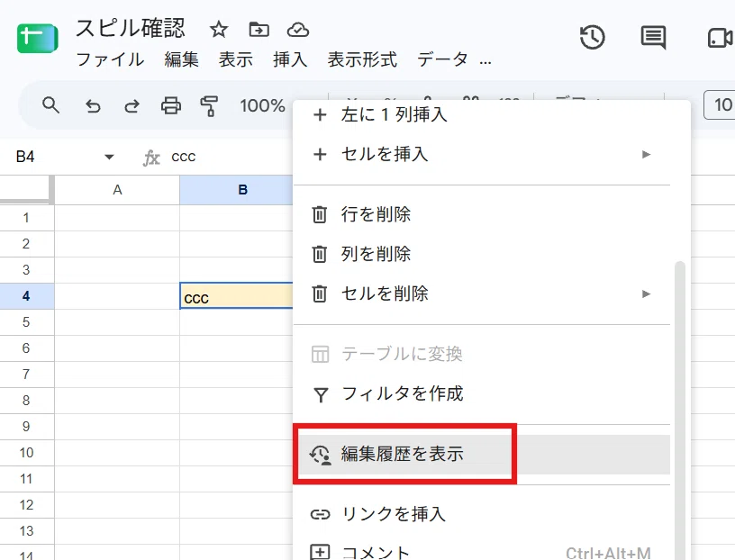Click the font size field

[720, 104]
